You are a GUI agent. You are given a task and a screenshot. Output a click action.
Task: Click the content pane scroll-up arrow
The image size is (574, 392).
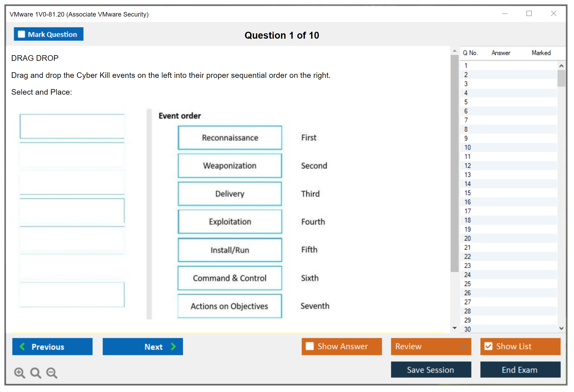coord(455,51)
